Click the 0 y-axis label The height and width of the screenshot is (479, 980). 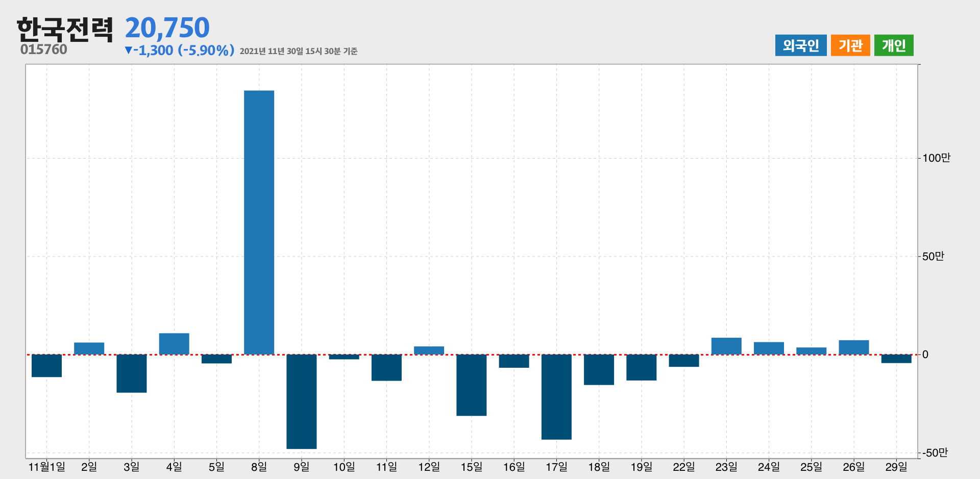(925, 355)
